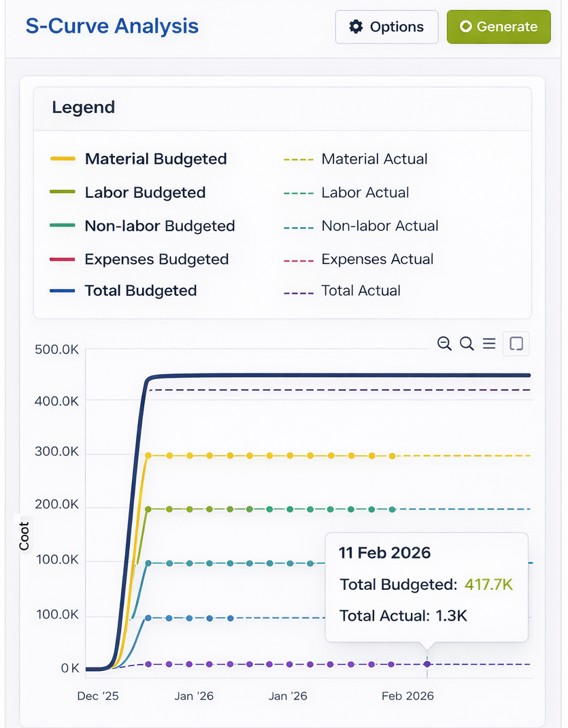The width and height of the screenshot is (568, 728).
Task: Click the zoom out magnifier icon
Action: [x=444, y=344]
